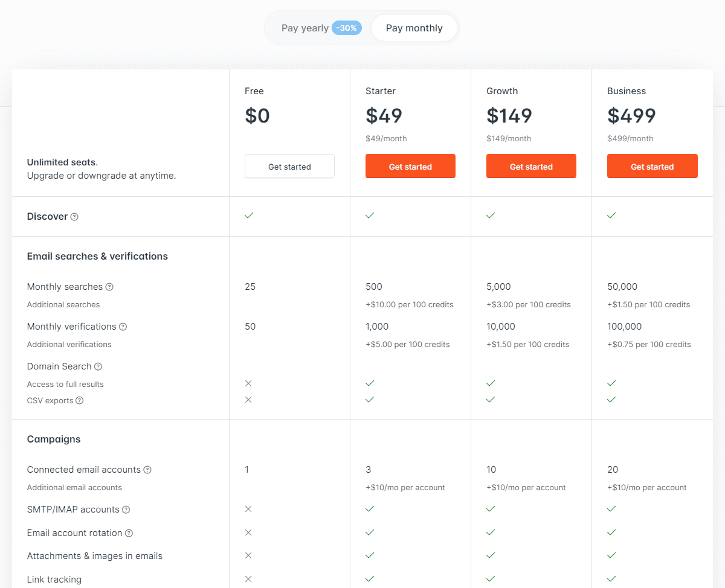
Task: Click the Monthly searches info icon
Action: coord(109,287)
